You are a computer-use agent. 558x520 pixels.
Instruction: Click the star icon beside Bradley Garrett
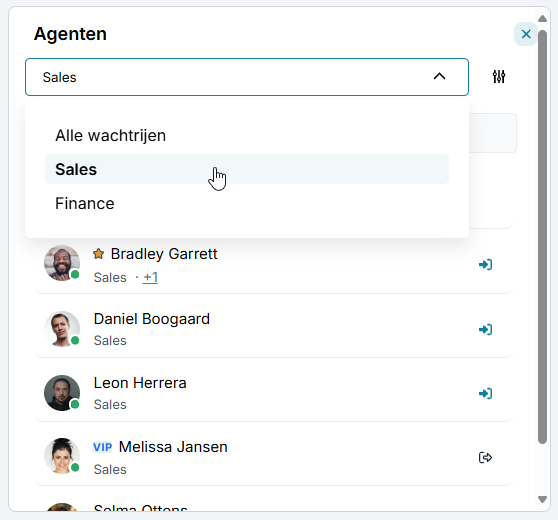click(x=99, y=254)
